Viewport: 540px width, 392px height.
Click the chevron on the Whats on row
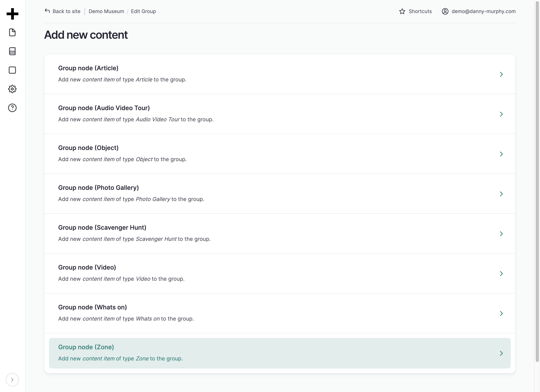501,313
